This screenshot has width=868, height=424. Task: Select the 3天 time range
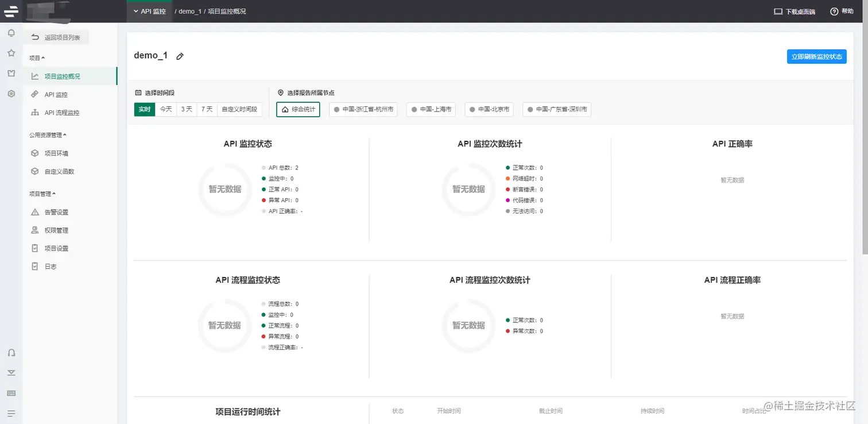[187, 109]
